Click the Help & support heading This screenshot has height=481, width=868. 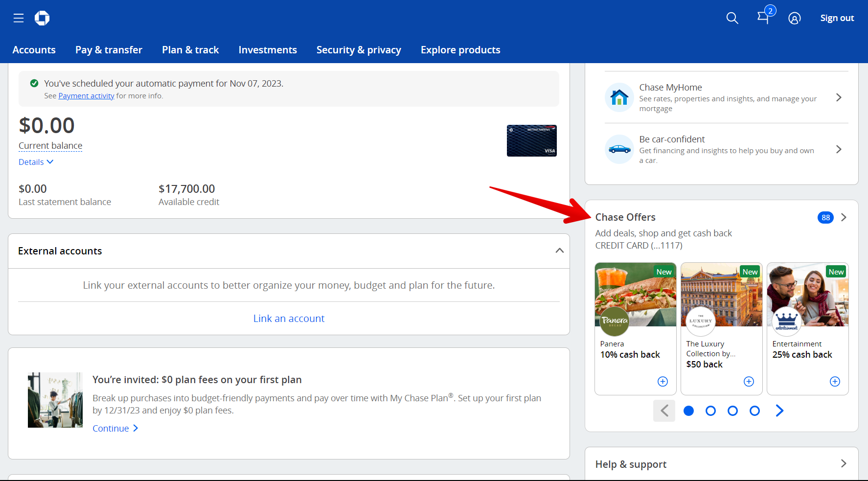631,464
